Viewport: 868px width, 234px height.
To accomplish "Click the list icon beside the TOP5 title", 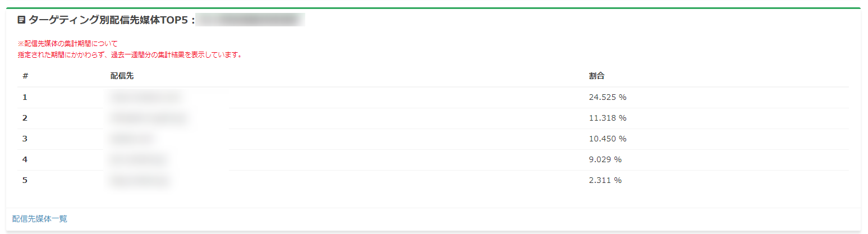I will click(x=21, y=20).
